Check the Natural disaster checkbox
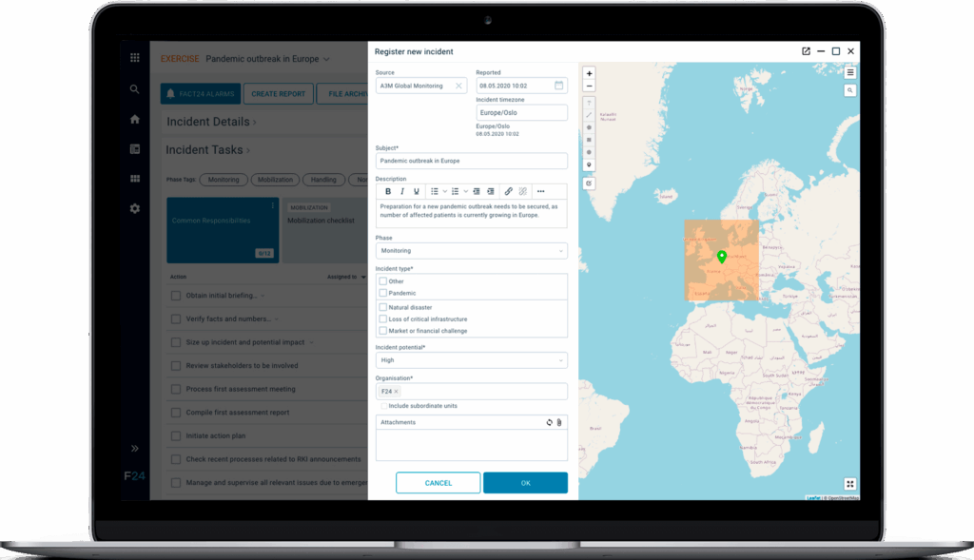 pyautogui.click(x=383, y=307)
